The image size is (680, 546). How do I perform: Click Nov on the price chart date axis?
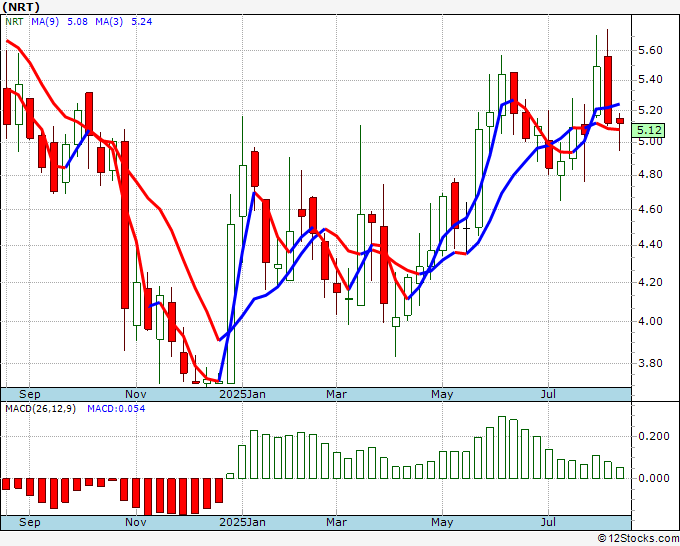(x=136, y=394)
